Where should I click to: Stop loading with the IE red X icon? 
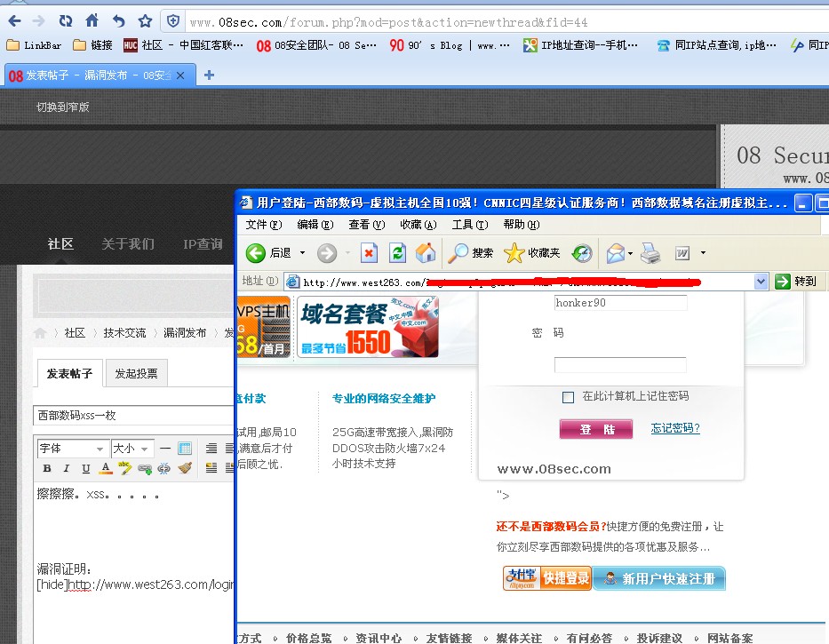369,253
